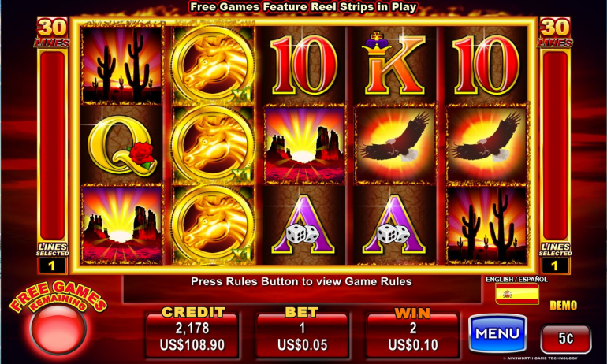Select the bottom golden horse coin
Viewport: 607px width, 364px height.
212,225
